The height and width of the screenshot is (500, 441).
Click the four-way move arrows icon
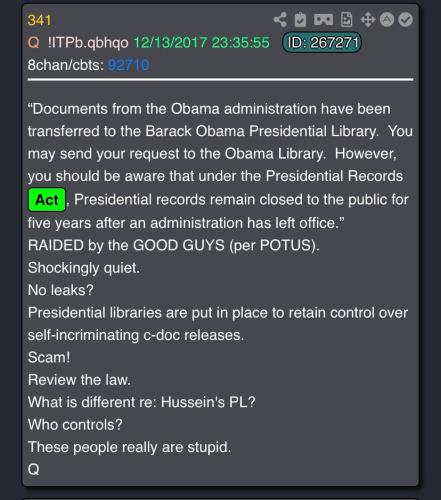click(x=368, y=20)
